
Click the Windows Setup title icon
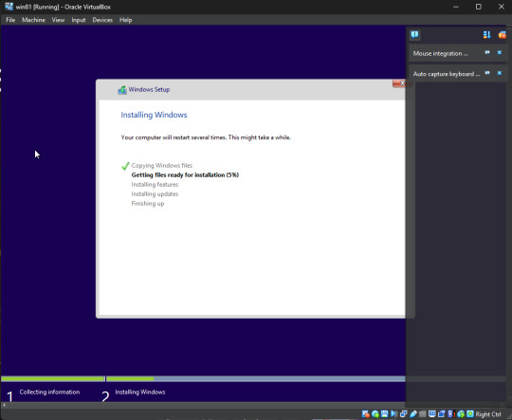[x=122, y=90]
